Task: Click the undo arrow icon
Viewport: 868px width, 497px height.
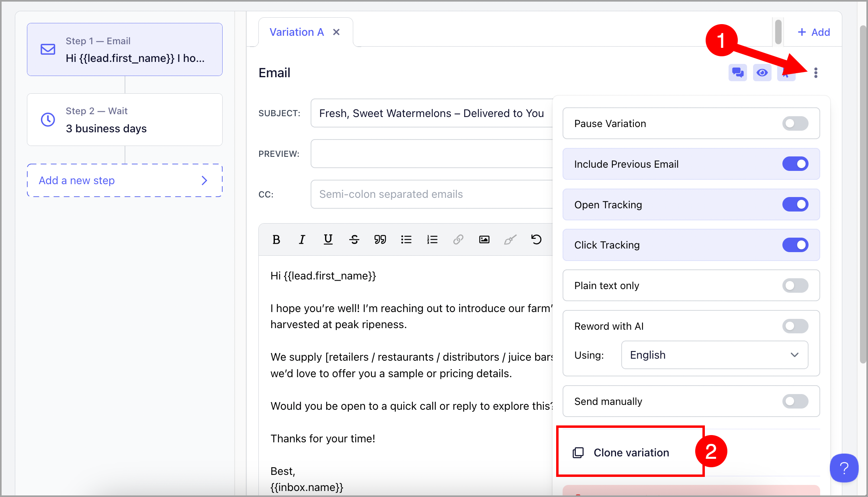Action: point(536,240)
